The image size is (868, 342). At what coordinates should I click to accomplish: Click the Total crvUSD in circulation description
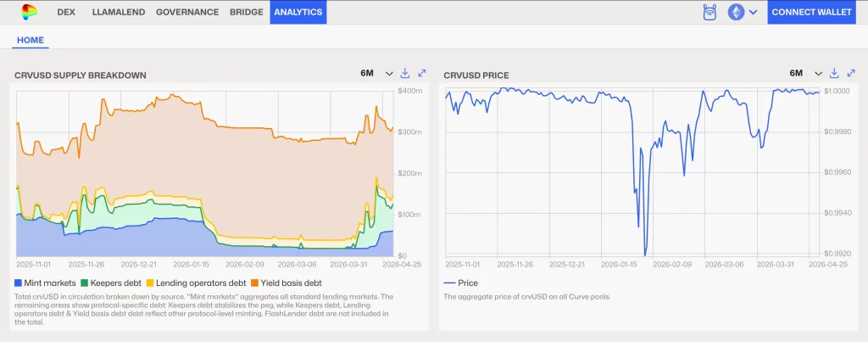click(x=205, y=309)
